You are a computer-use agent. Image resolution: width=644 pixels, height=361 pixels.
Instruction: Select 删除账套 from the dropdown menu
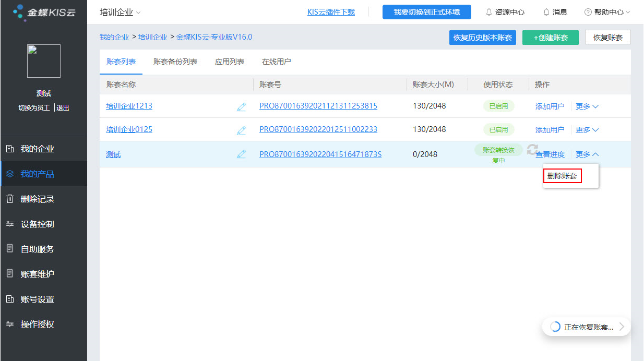(x=562, y=176)
